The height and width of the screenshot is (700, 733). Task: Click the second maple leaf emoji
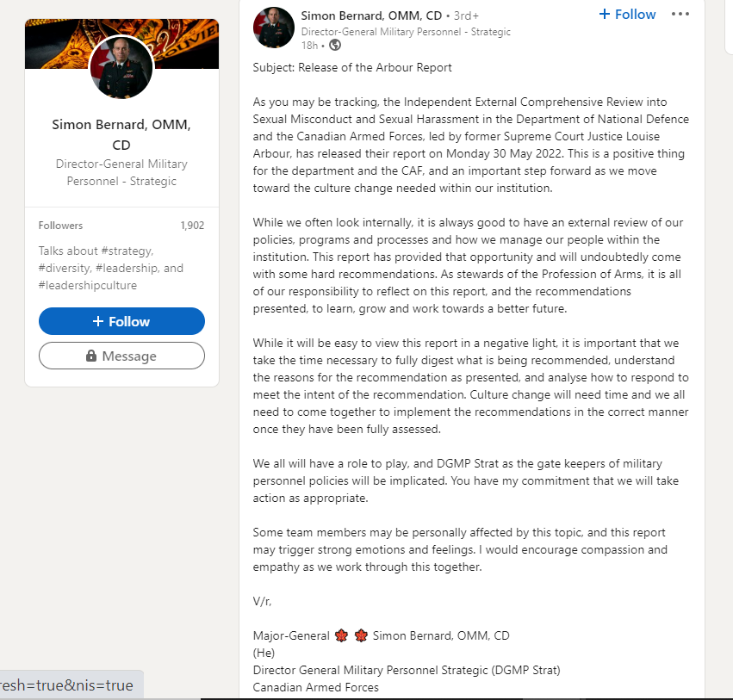[x=361, y=635]
